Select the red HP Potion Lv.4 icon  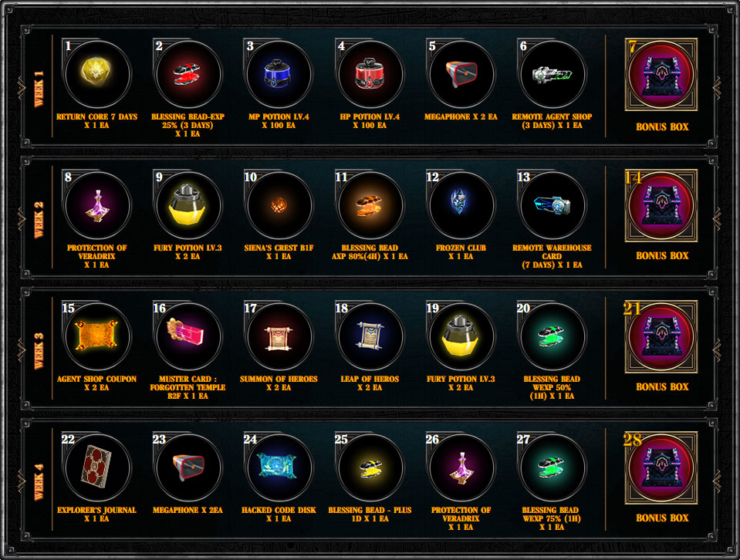coord(370,74)
